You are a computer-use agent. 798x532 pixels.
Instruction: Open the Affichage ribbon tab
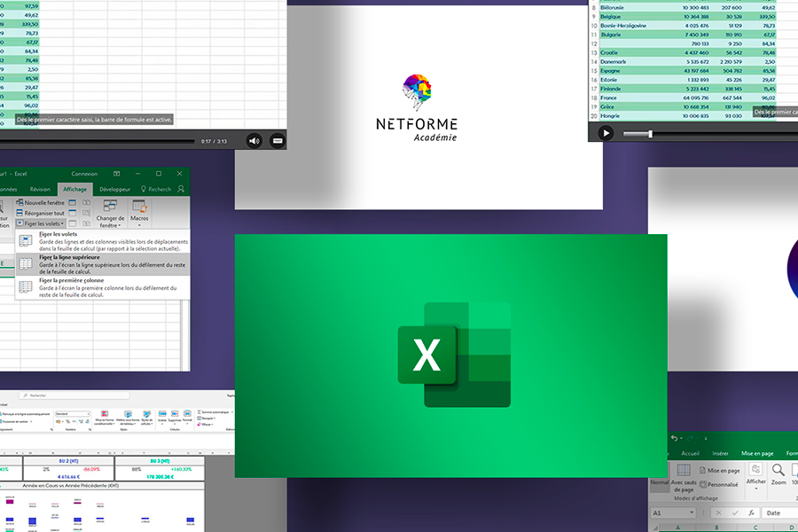[74, 189]
